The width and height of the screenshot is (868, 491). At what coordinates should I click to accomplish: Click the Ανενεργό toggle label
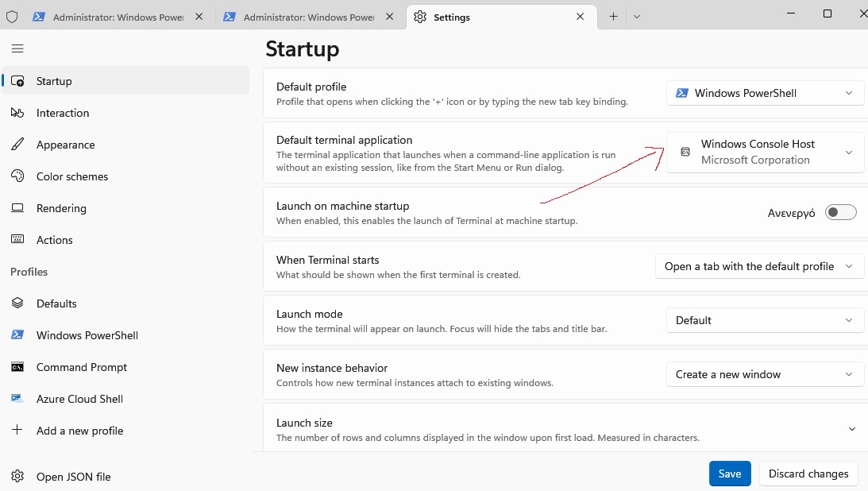791,213
